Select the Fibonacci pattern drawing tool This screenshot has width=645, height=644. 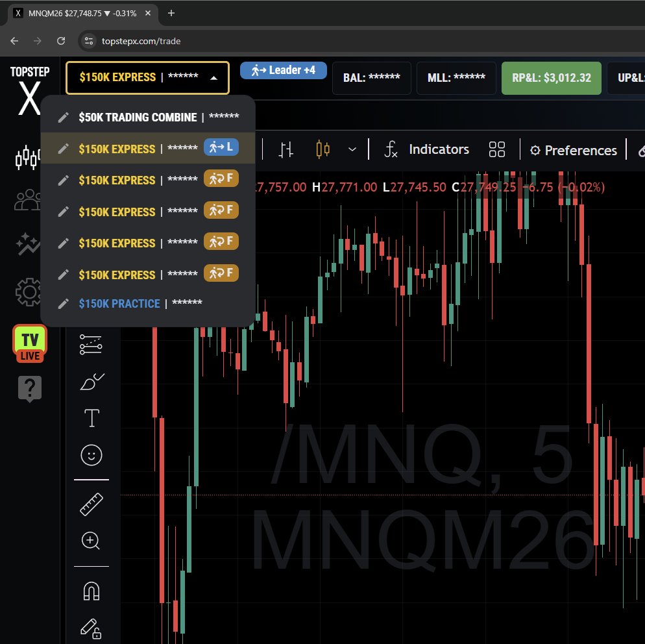point(91,345)
